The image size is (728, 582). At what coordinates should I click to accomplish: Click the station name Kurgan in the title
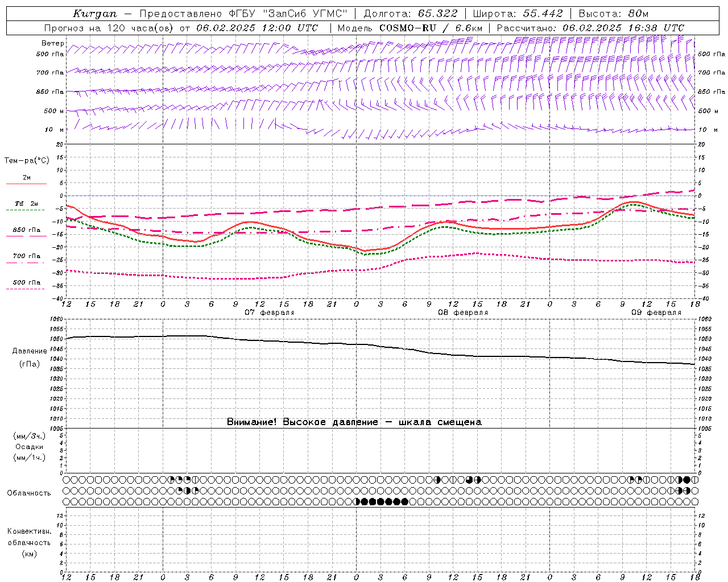[x=95, y=14]
